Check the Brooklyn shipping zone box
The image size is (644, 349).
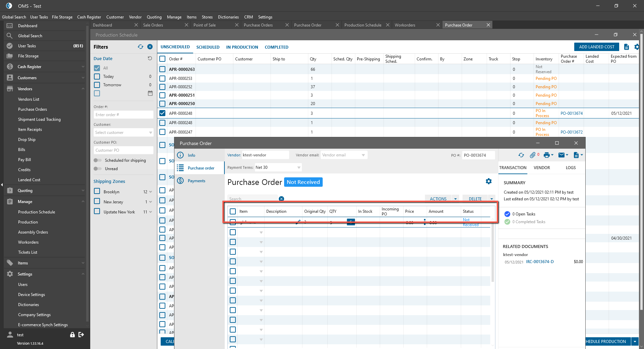click(x=97, y=191)
